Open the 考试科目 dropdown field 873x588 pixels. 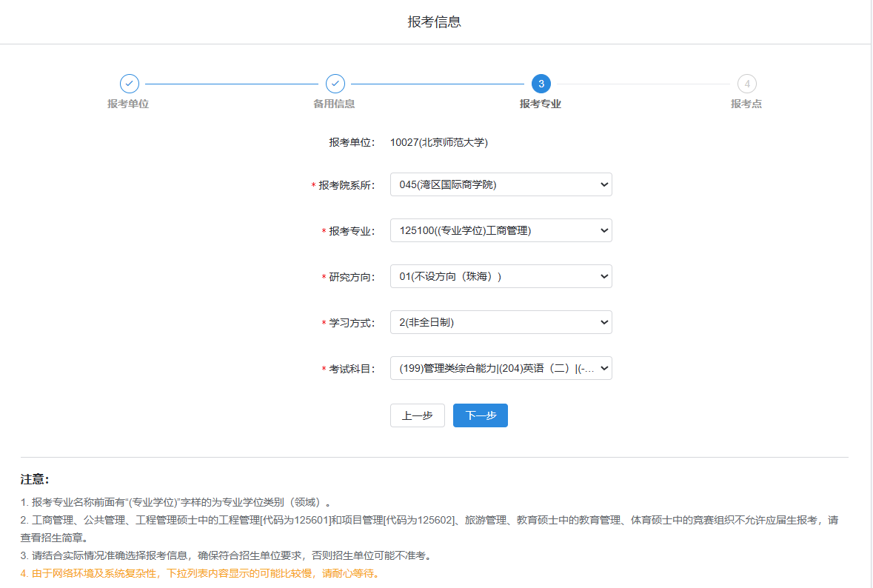[x=501, y=367]
